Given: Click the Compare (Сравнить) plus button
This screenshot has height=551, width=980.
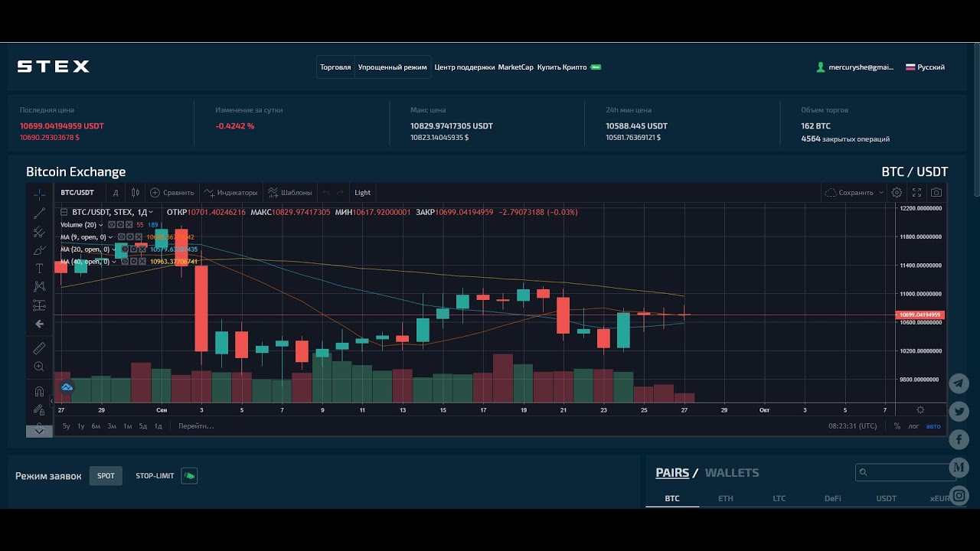Looking at the screenshot, I should (171, 193).
